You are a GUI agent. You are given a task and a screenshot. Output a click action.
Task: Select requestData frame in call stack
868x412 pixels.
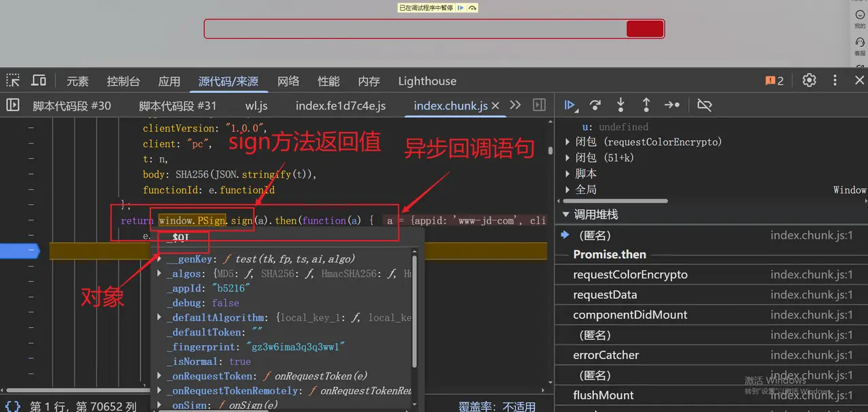pos(605,295)
